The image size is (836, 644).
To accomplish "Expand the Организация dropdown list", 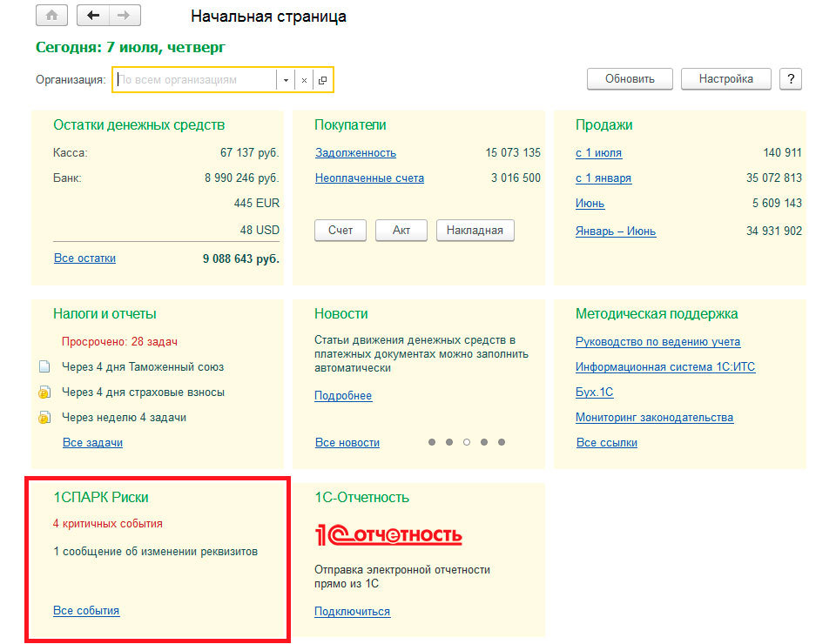I will pos(285,80).
